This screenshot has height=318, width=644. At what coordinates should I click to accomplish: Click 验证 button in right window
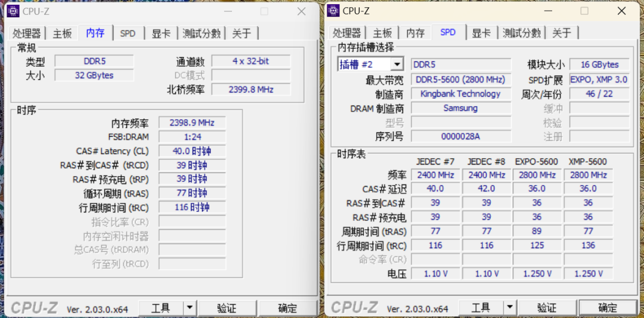pos(547,308)
